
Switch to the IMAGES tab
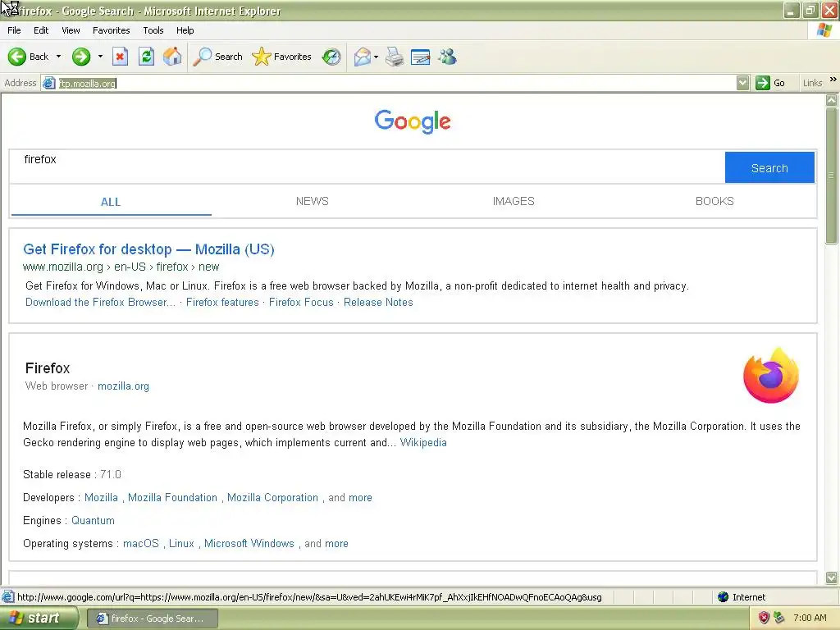point(514,202)
